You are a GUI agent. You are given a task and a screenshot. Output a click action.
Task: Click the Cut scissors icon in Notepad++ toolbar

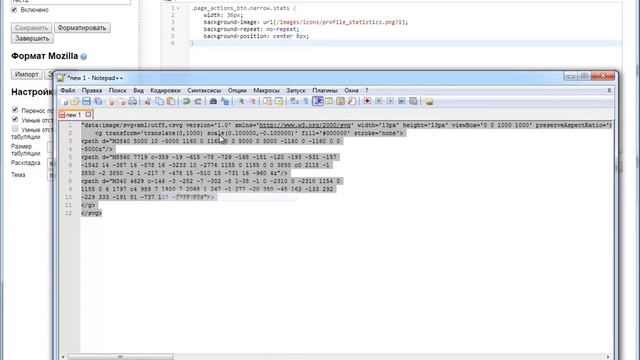(x=148, y=101)
